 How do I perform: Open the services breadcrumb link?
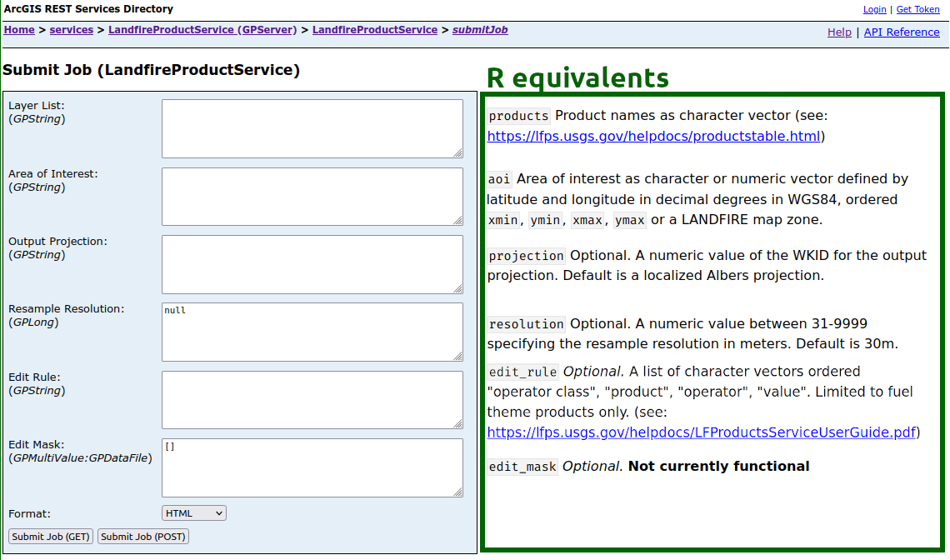coord(72,30)
